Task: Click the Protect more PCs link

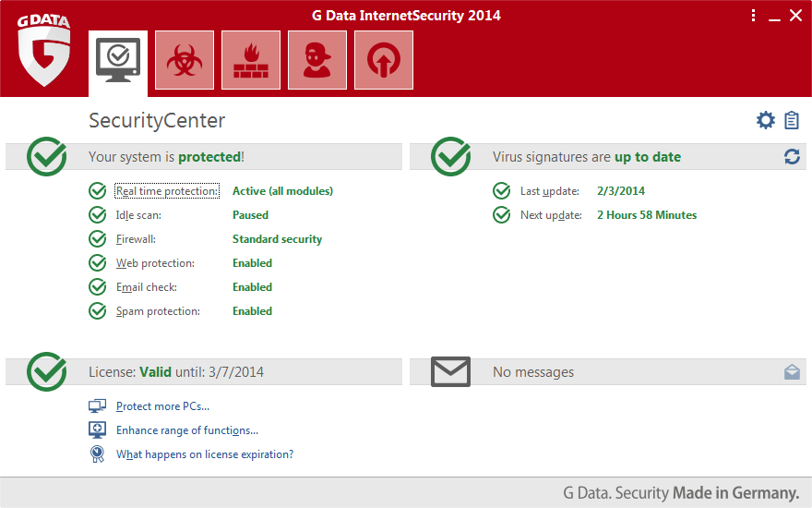Action: (162, 406)
